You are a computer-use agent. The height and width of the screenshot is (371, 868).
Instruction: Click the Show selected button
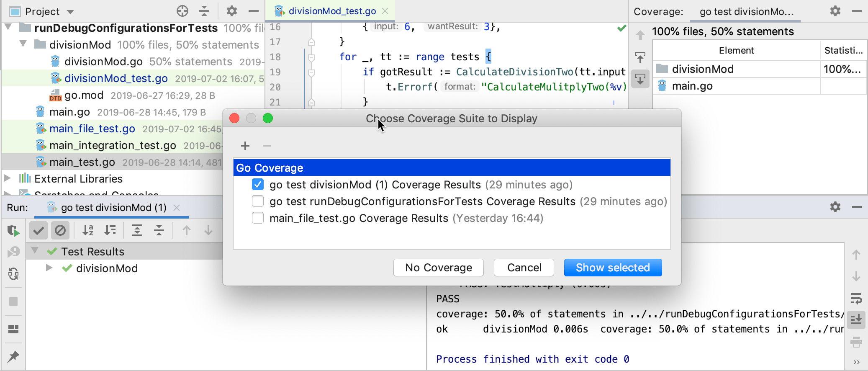click(612, 268)
